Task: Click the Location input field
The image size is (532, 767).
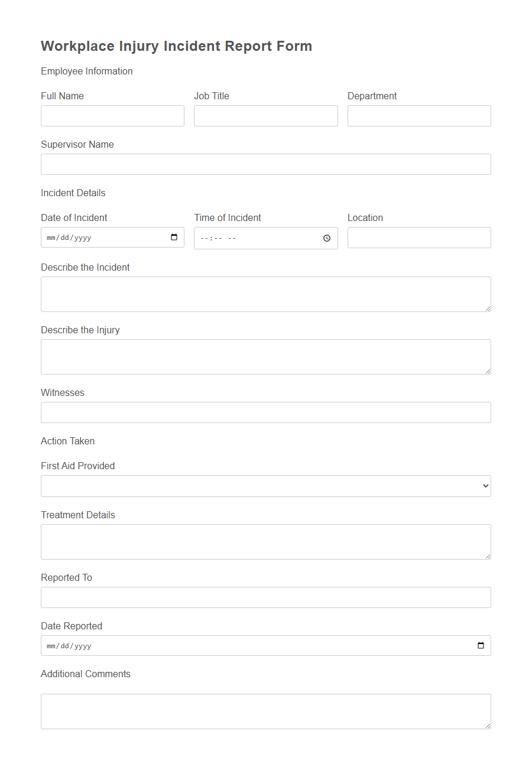Action: point(419,238)
